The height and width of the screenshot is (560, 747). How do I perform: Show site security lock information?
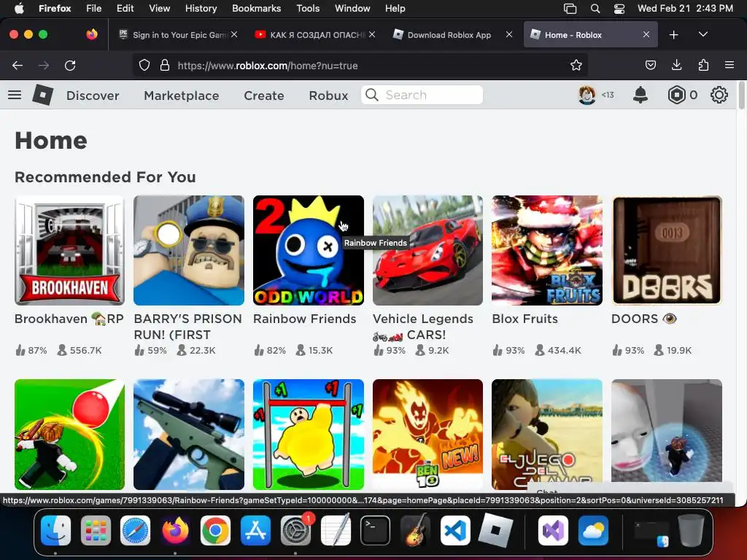click(165, 65)
